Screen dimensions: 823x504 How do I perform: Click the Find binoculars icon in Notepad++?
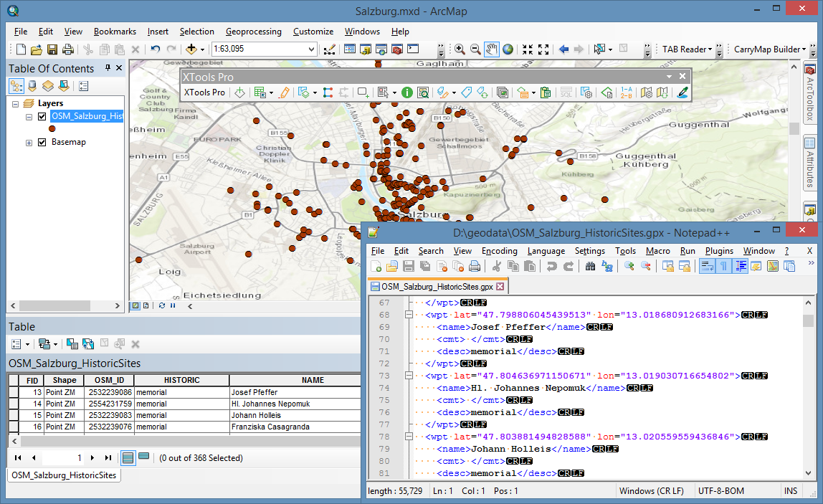[x=590, y=266]
